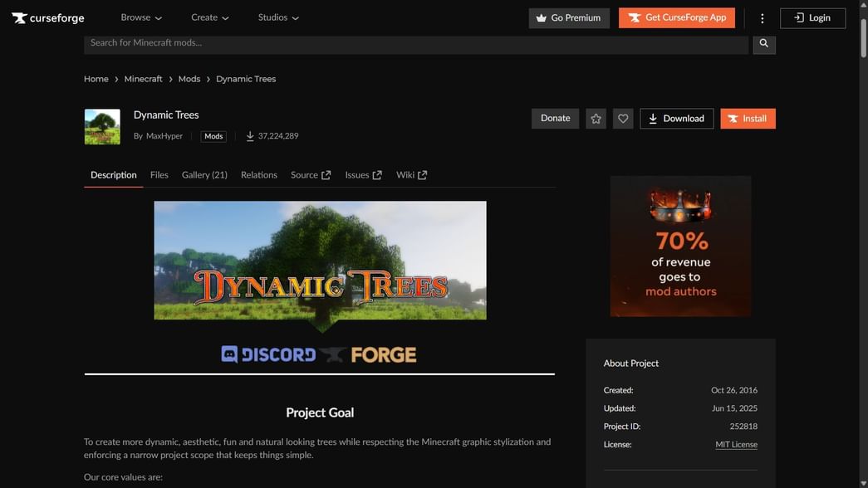Select the search magnifier icon
Image resolution: width=868 pixels, height=488 pixels.
coord(763,42)
